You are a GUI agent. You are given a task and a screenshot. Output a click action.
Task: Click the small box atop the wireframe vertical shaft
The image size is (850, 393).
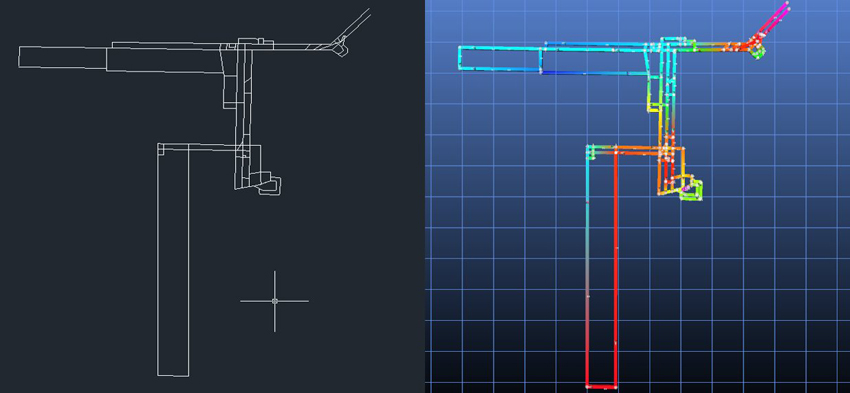(x=251, y=41)
